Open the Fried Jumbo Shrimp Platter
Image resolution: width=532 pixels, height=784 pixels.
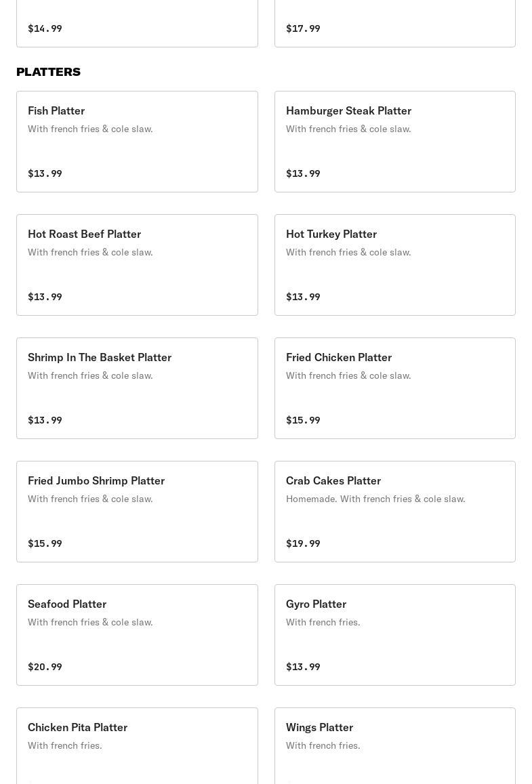(137, 512)
